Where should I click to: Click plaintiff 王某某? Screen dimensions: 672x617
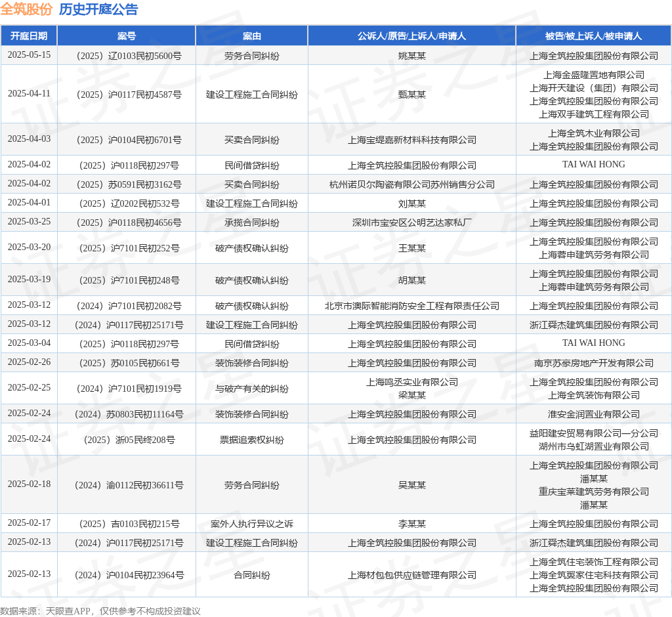[412, 248]
